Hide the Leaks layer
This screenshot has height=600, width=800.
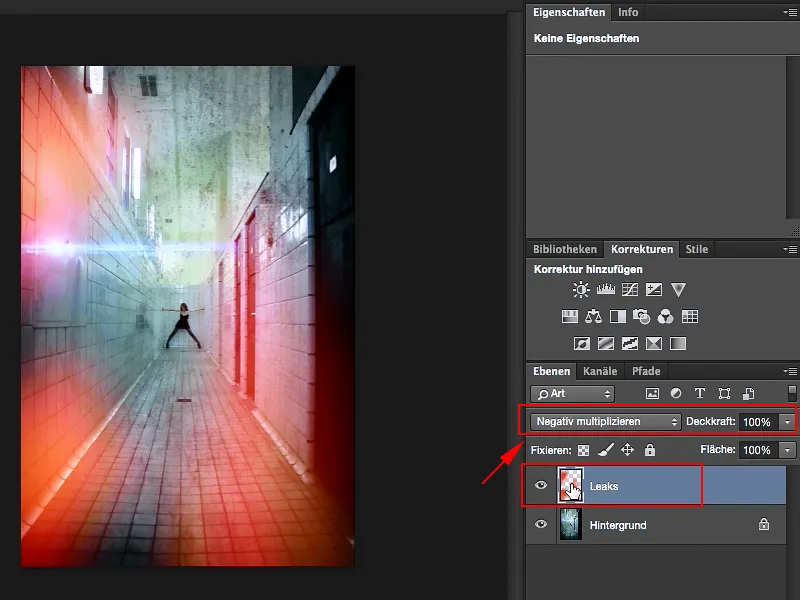[x=541, y=485]
